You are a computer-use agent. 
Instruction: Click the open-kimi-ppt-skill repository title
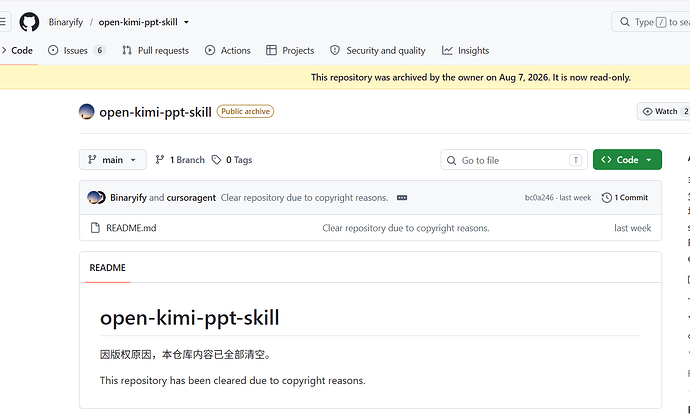click(155, 112)
